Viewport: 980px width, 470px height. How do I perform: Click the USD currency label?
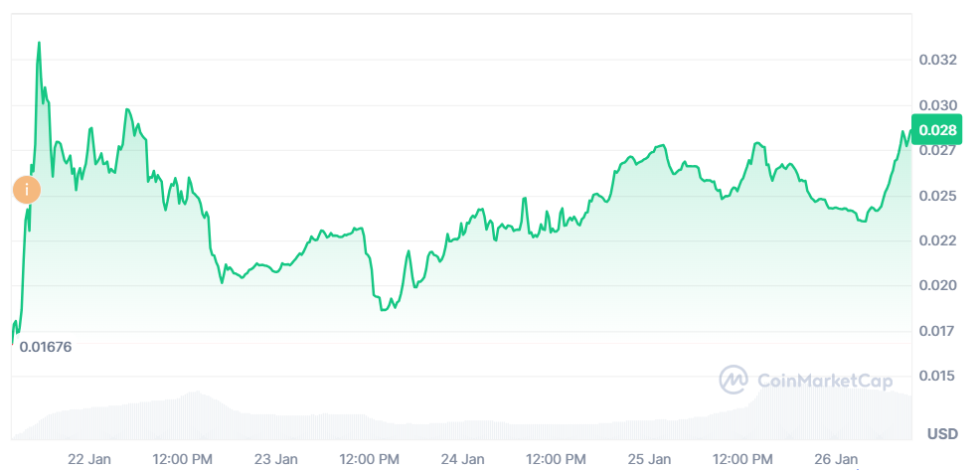point(942,434)
